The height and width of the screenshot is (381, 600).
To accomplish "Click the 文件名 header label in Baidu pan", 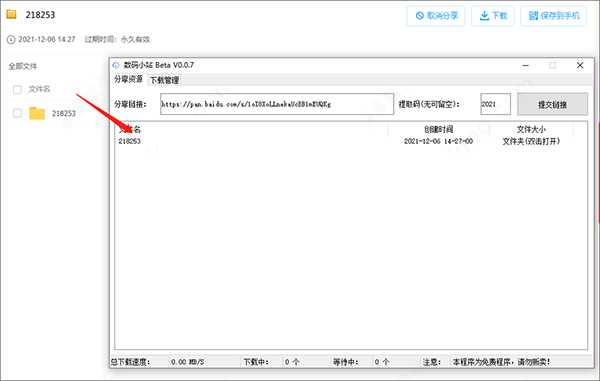I will [x=39, y=90].
